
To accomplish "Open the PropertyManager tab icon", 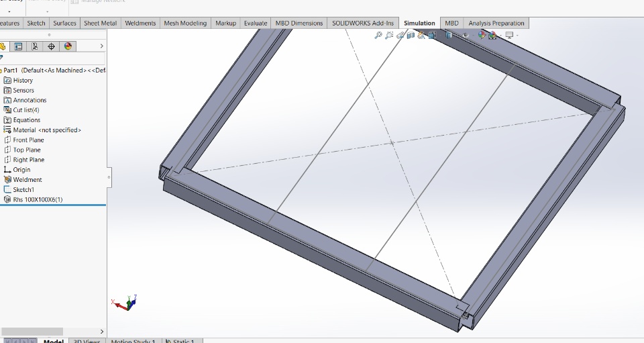I will pyautogui.click(x=18, y=46).
